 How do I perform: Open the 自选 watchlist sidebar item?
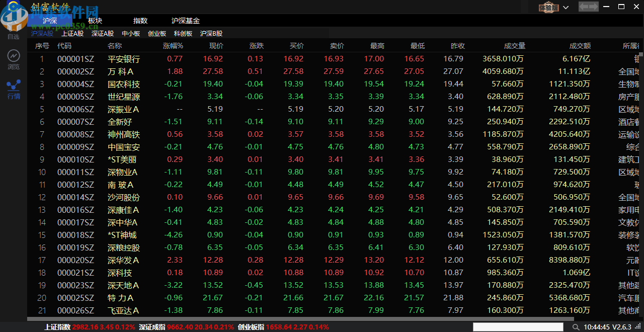click(x=14, y=36)
